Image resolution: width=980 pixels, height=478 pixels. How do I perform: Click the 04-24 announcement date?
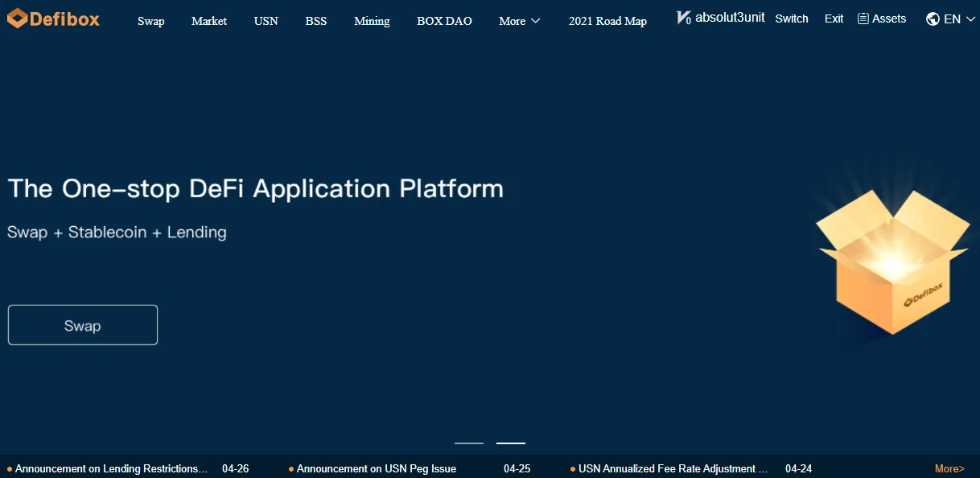799,468
